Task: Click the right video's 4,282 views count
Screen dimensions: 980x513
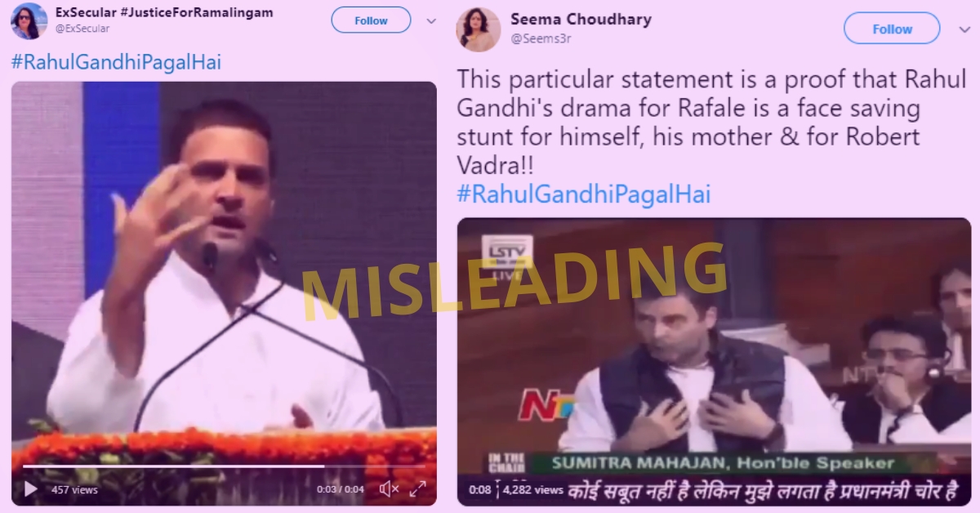Action: (532, 490)
